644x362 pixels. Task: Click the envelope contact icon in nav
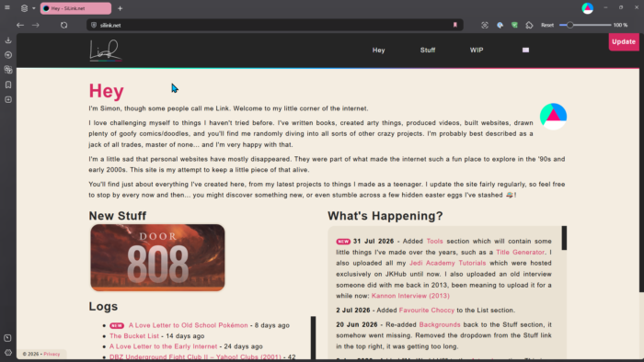click(x=525, y=50)
